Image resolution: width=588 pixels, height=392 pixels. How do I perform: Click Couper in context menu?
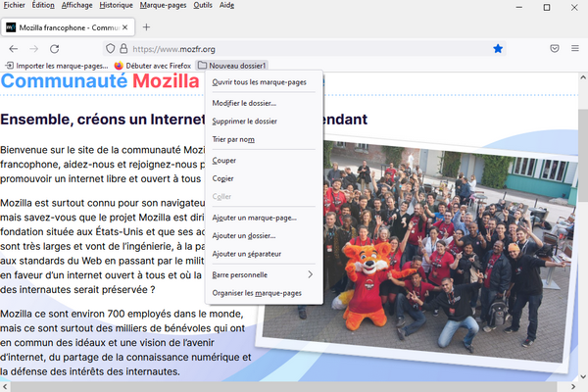[x=264, y=160]
